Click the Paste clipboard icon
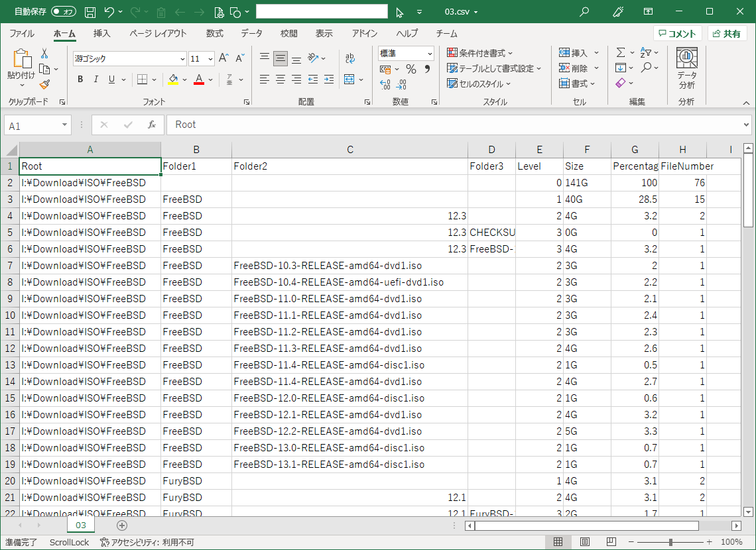Viewport: 756px width, 550px height. pos(21,59)
